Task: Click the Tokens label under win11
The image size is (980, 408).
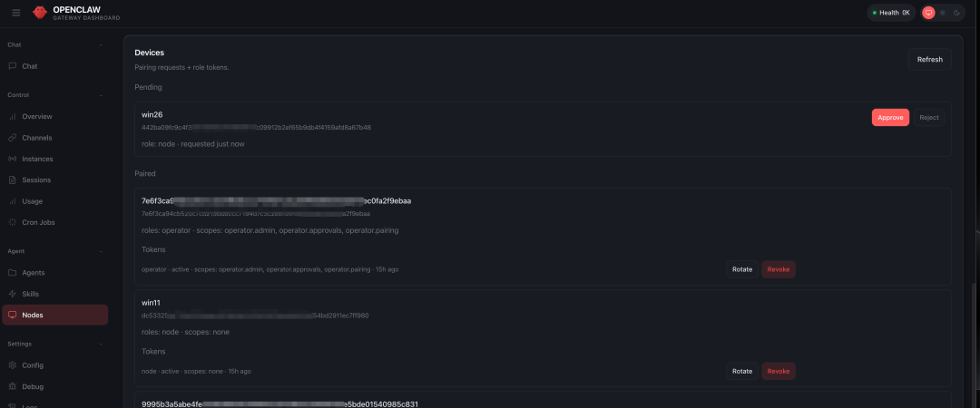Action: pyautogui.click(x=153, y=351)
